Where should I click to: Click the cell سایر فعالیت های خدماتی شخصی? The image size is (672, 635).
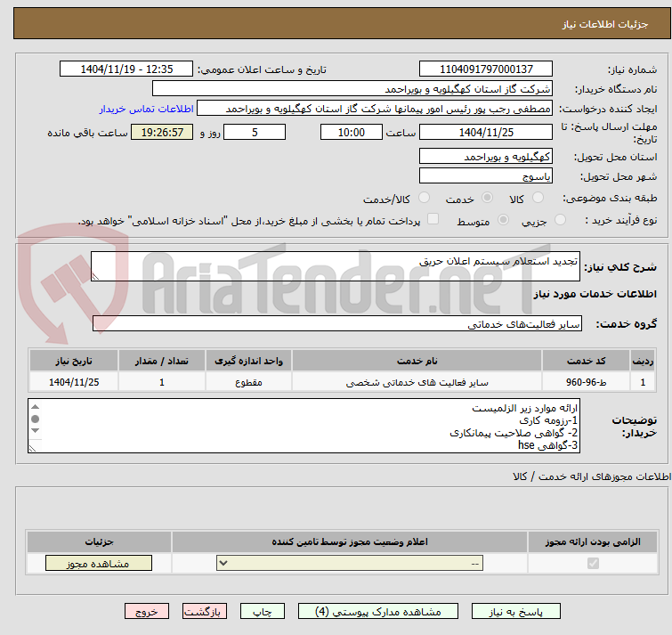[x=417, y=382]
